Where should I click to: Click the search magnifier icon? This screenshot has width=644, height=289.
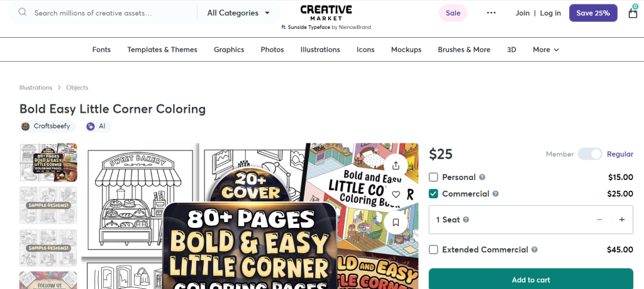23,13
